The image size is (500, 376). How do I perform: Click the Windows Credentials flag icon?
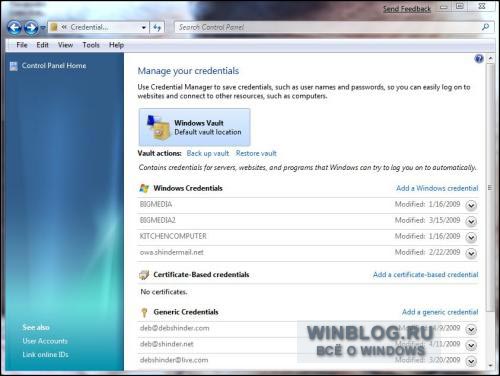(x=144, y=188)
